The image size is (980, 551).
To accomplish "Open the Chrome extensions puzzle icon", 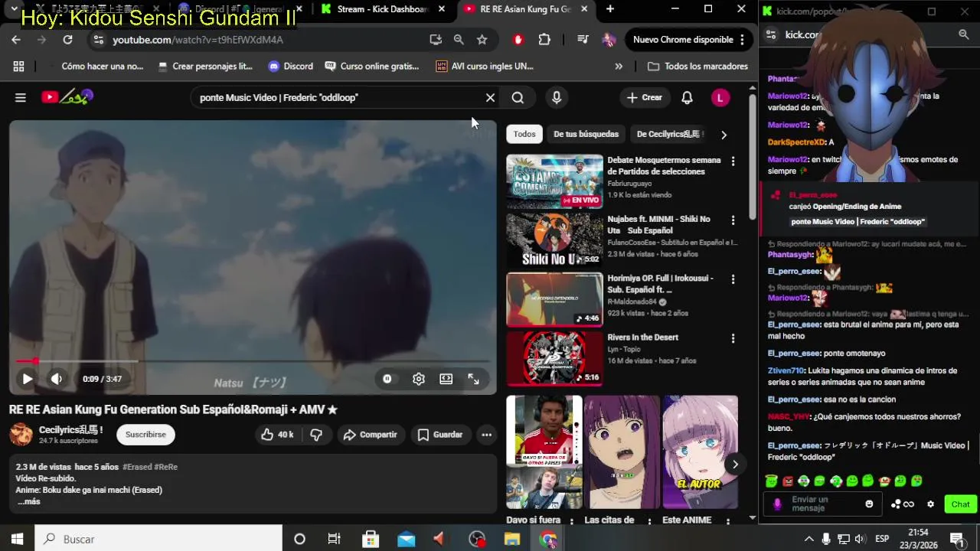I will (544, 40).
